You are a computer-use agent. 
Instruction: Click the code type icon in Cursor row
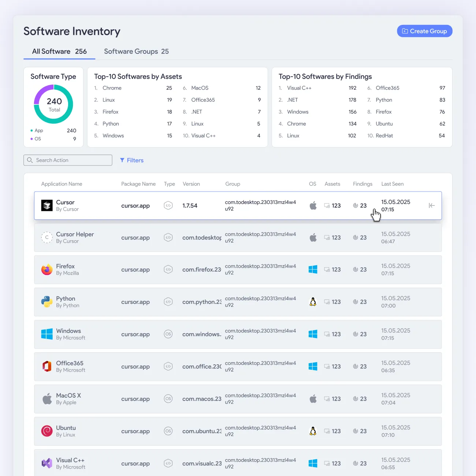pyautogui.click(x=168, y=205)
